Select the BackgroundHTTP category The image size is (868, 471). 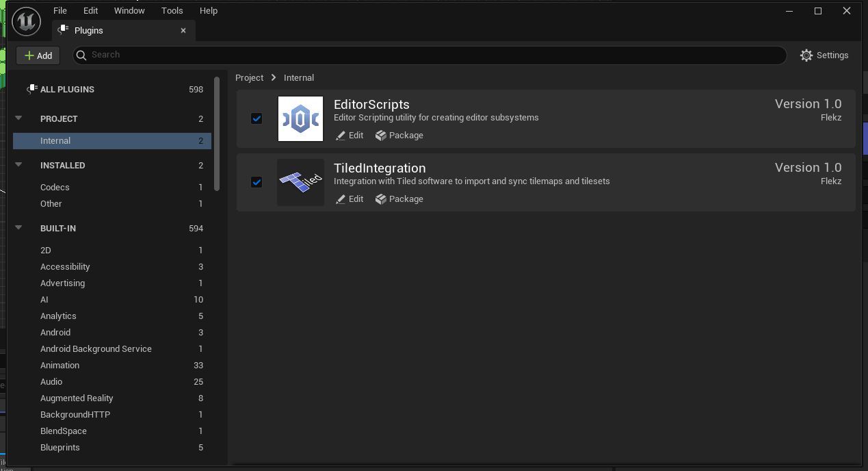coord(112,414)
